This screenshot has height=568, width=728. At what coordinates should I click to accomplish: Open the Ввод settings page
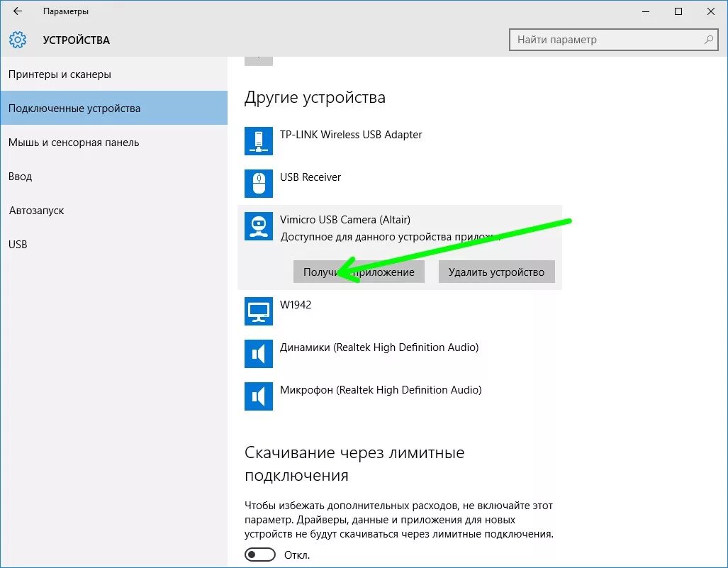[x=114, y=177]
